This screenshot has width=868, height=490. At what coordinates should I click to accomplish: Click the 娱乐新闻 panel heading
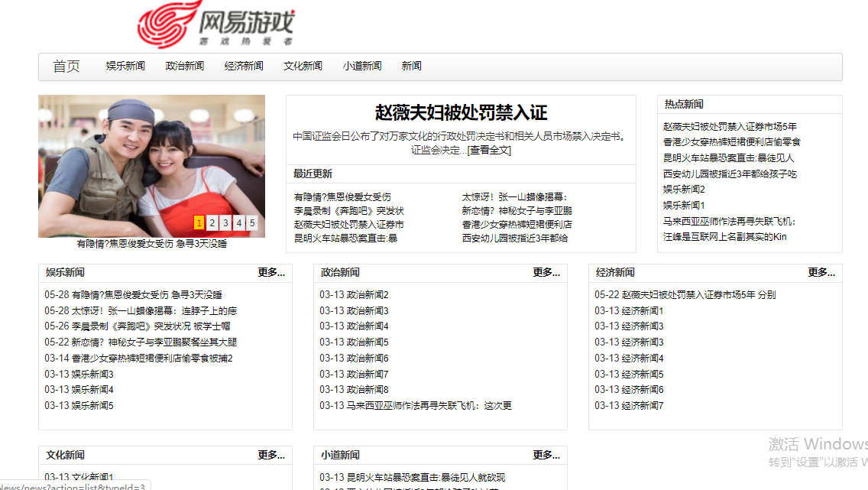click(x=65, y=272)
